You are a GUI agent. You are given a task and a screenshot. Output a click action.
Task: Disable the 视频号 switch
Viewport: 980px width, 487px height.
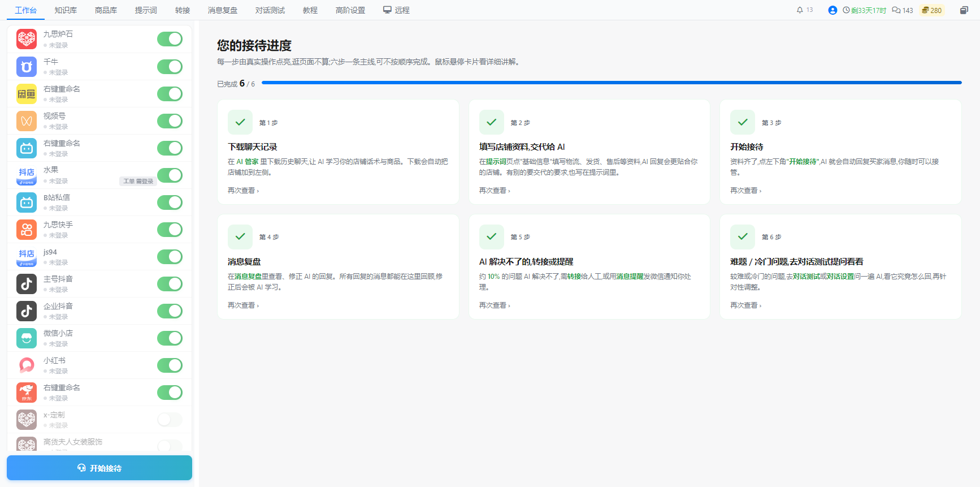[170, 121]
